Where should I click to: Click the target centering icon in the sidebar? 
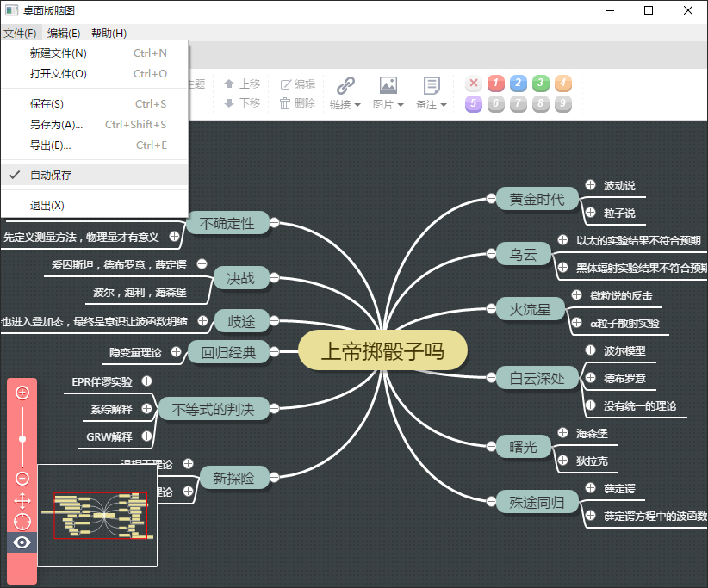22,521
